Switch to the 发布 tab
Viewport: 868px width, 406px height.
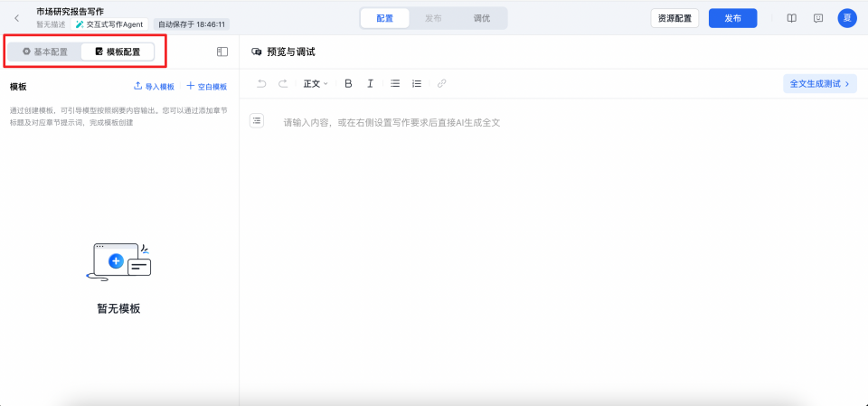[433, 18]
